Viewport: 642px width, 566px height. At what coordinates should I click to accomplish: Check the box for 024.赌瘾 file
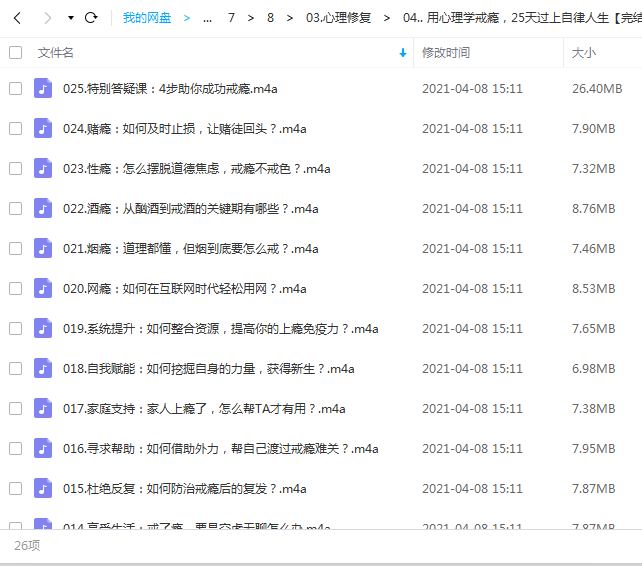click(x=15, y=129)
